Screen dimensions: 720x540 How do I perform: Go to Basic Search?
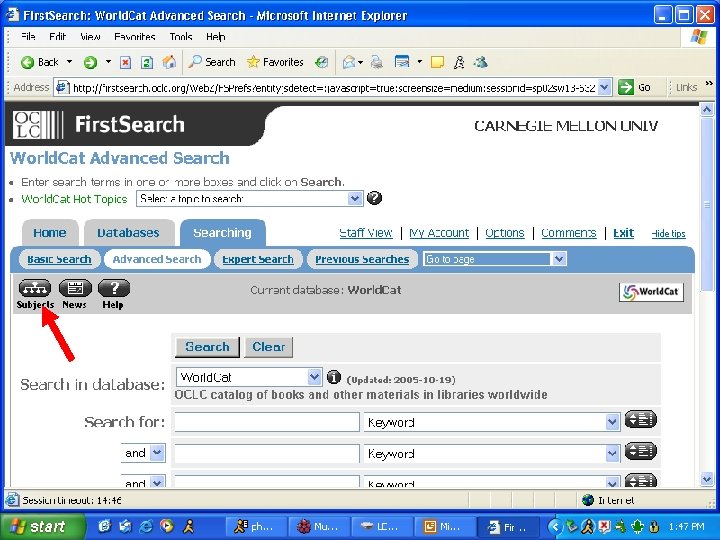59,259
